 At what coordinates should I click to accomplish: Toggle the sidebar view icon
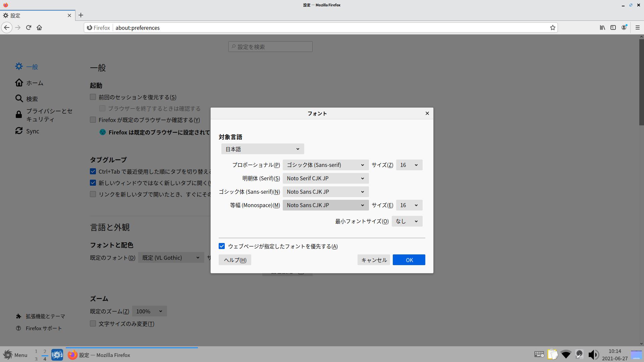[613, 27]
